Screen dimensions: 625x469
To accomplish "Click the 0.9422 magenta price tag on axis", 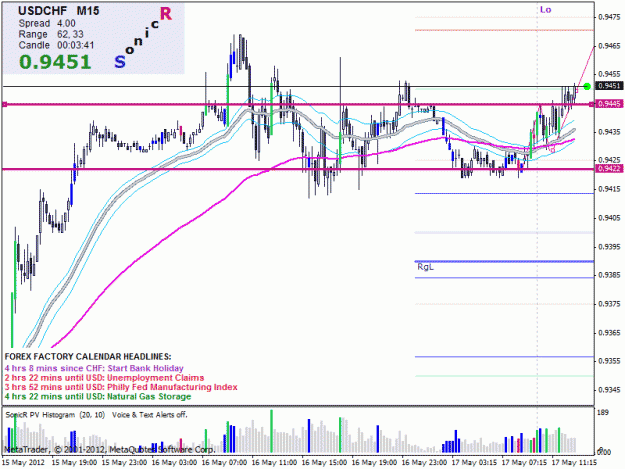I will (x=610, y=169).
